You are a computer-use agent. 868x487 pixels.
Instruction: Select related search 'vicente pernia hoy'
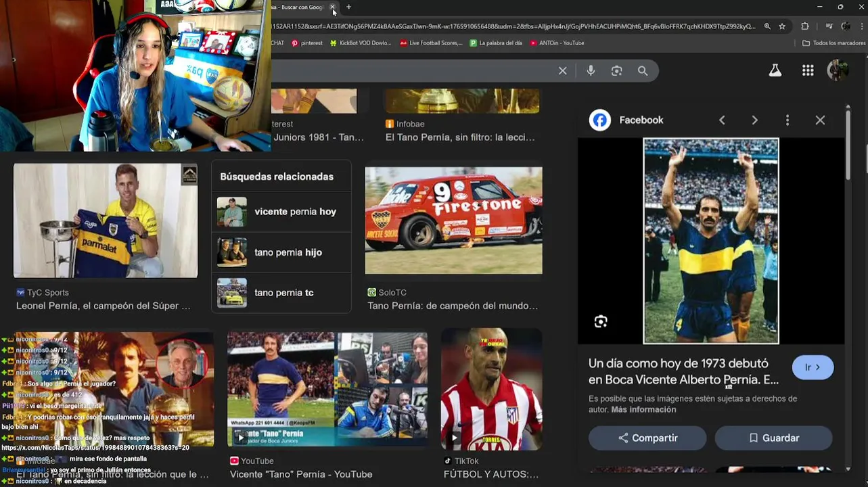(x=281, y=212)
